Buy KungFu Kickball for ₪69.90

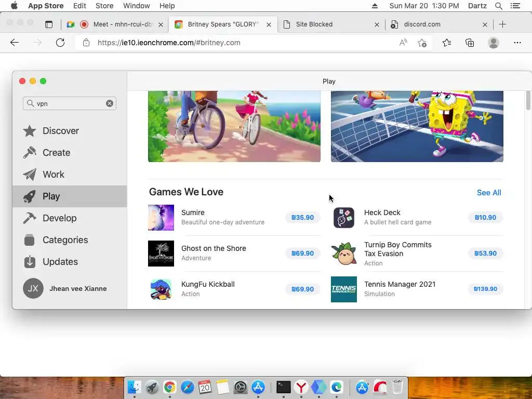[x=303, y=289]
